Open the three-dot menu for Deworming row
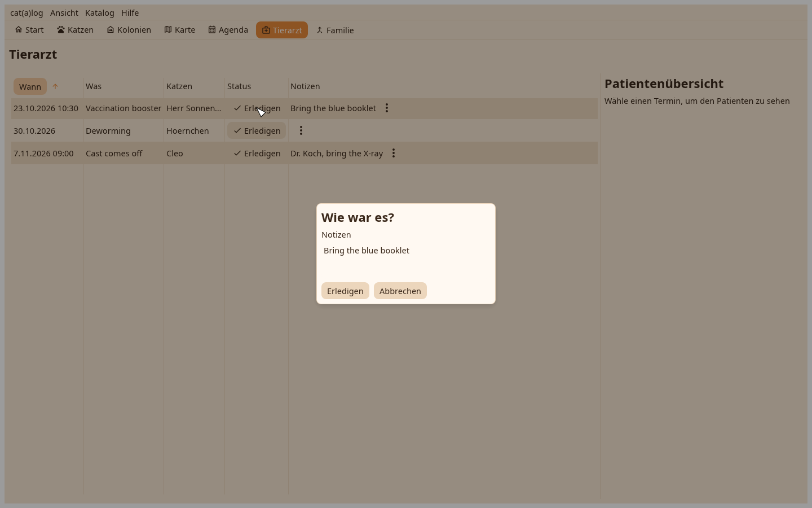Viewport: 812px width, 508px height. 301,130
